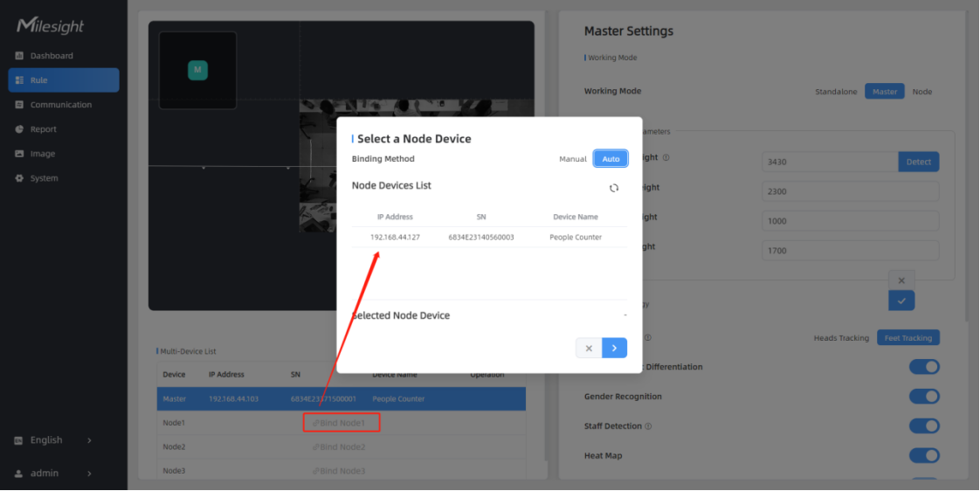Screen dimensions: 980x491
Task: Toggle the Gender Recognition switch
Action: 923,397
